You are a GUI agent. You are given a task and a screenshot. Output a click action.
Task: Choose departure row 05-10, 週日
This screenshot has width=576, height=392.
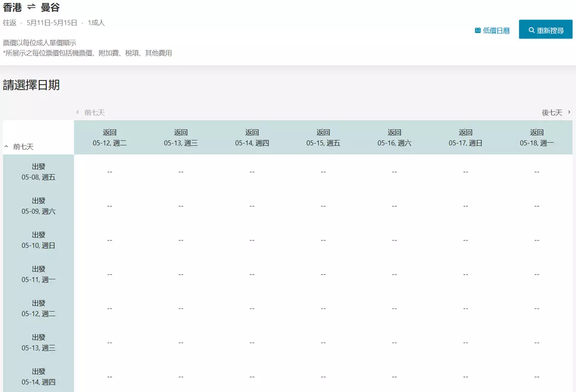pyautogui.click(x=38, y=240)
